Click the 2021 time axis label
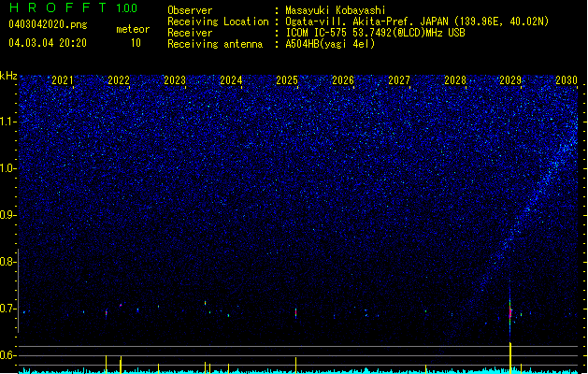Screen dimensions: 588x374 coord(63,80)
